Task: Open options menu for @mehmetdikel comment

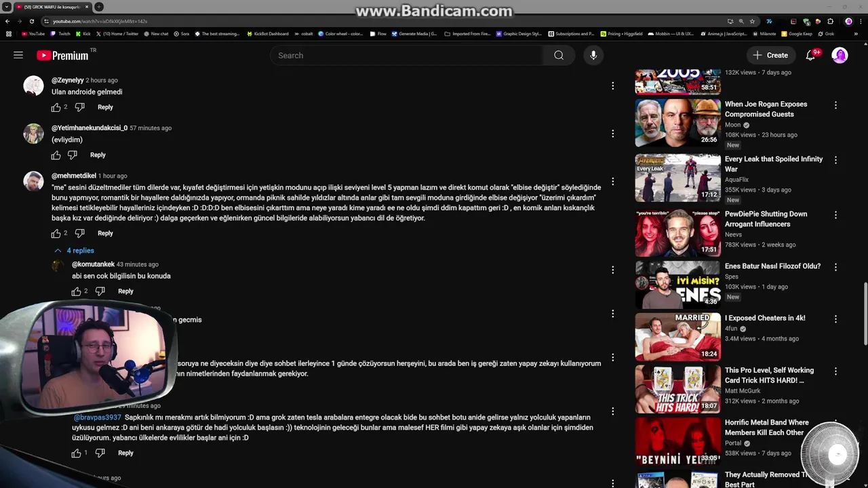Action: pos(612,181)
